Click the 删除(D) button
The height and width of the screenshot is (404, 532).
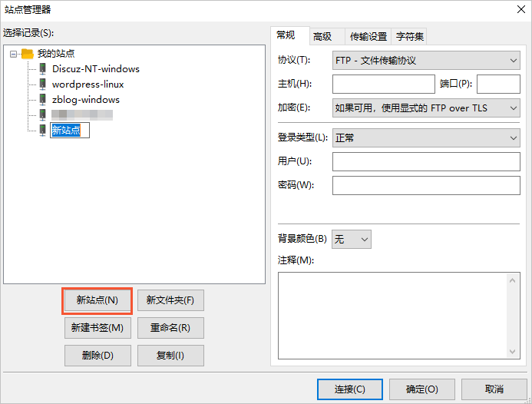97,356
